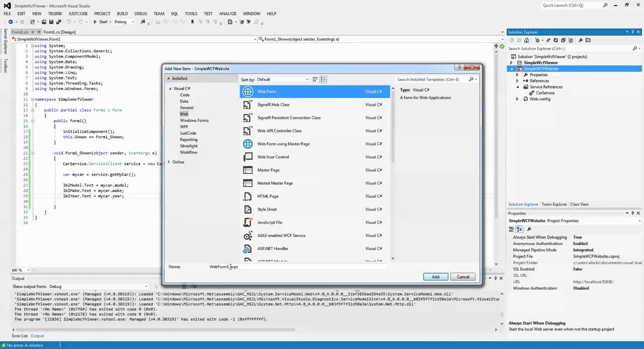Toggle Alphabetical sort in Properties panel
This screenshot has height=349, width=644.
pos(519,229)
